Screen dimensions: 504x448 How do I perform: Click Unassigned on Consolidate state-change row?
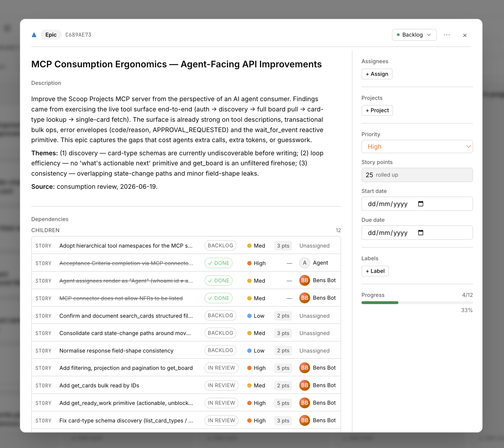[314, 333]
